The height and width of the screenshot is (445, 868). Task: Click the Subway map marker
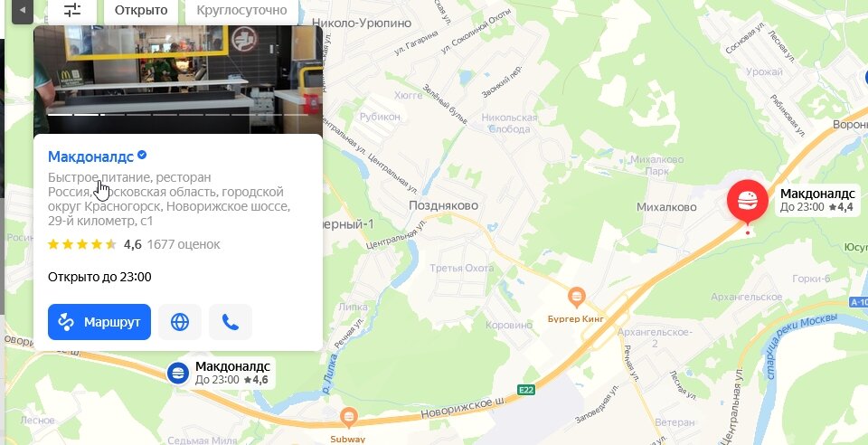tap(348, 417)
